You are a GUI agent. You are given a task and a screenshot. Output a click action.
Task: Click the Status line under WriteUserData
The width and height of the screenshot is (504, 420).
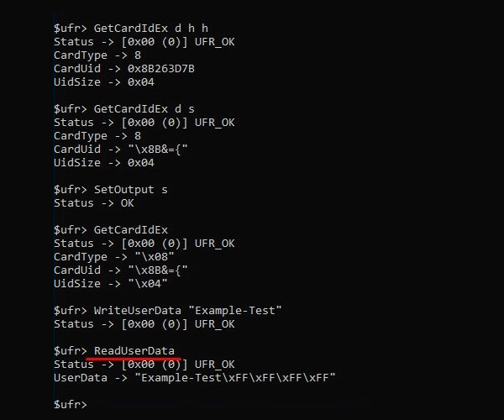pyautogui.click(x=144, y=324)
